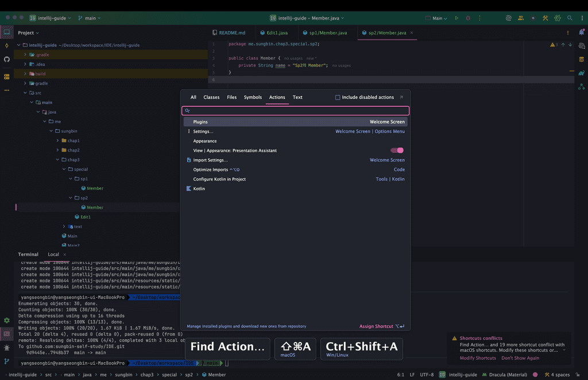Open the Git tool window at the bottom left
Screen dimensions: 588x380
coord(7,361)
